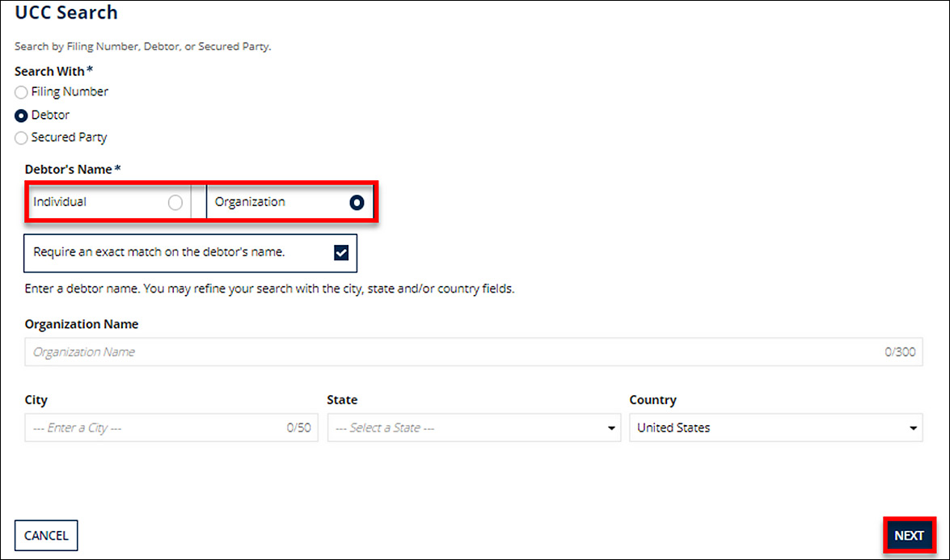Pick the Individual radio circle
This screenshot has width=950, height=560.
tap(175, 203)
